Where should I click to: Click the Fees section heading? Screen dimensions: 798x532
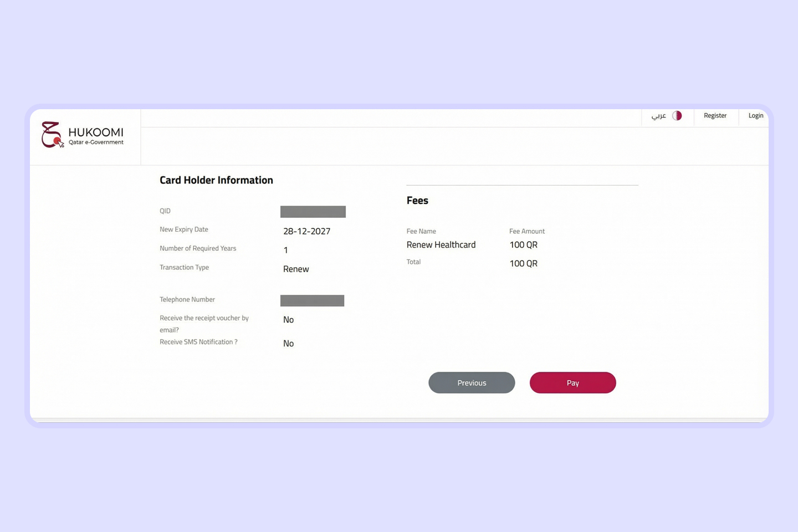pos(417,200)
